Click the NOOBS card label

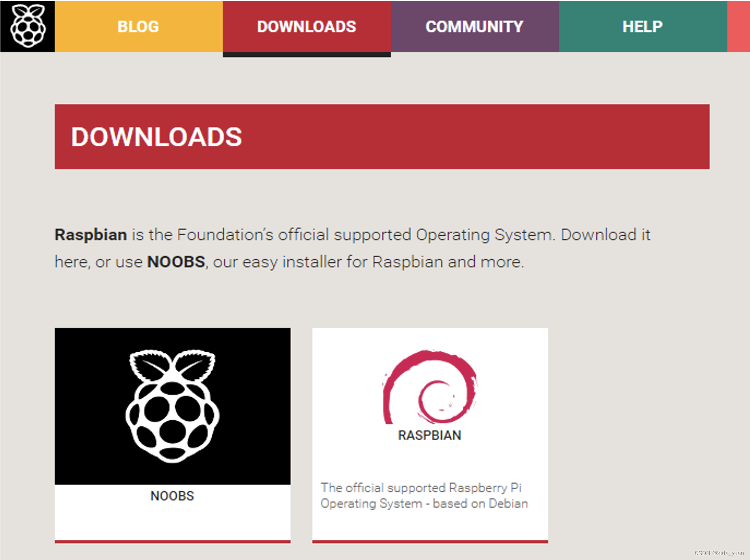pos(172,496)
